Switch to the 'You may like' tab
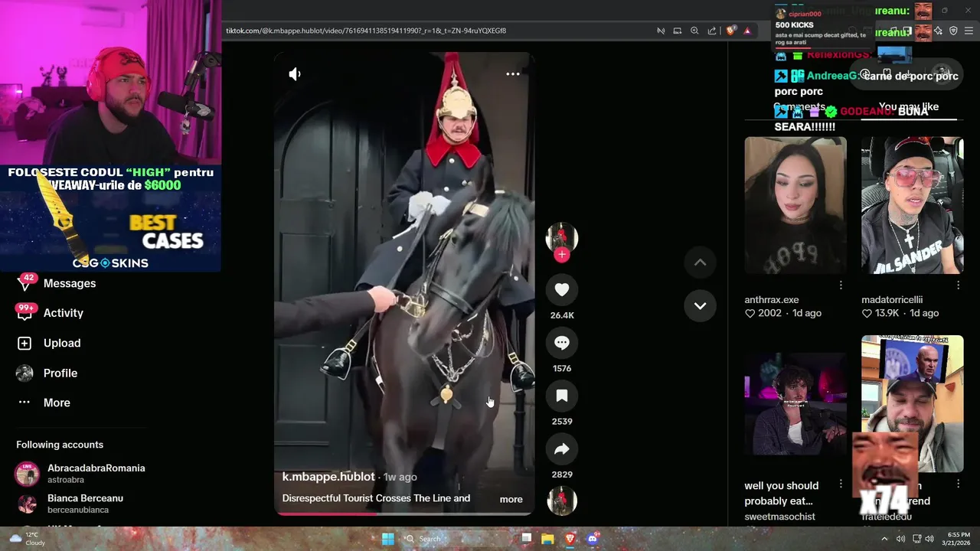The image size is (980, 551). [x=909, y=106]
